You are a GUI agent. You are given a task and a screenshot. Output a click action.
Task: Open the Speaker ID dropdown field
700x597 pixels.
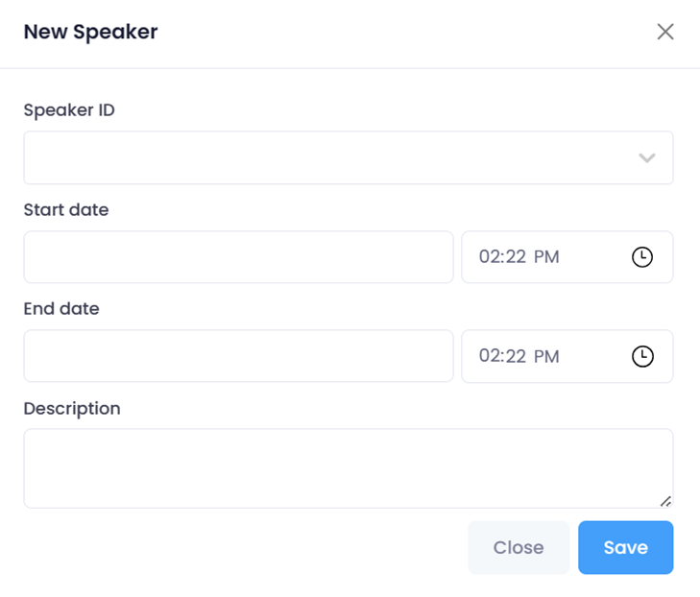pyautogui.click(x=326, y=157)
